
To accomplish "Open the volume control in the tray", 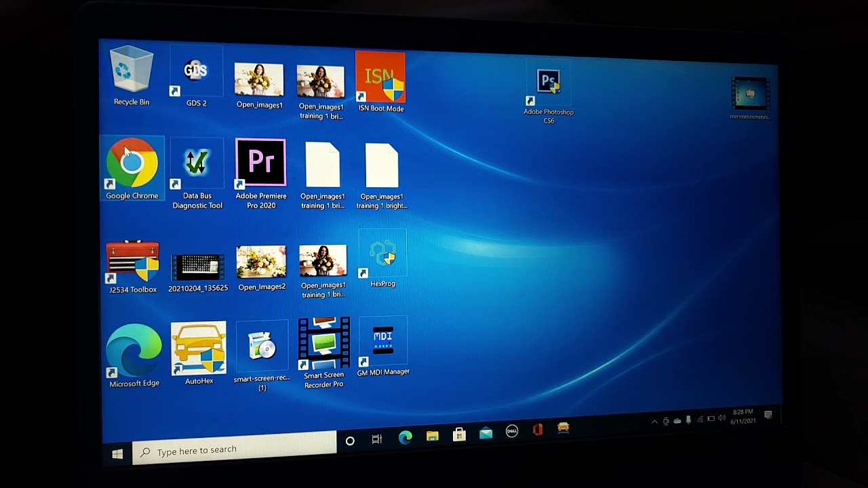I will coord(721,418).
